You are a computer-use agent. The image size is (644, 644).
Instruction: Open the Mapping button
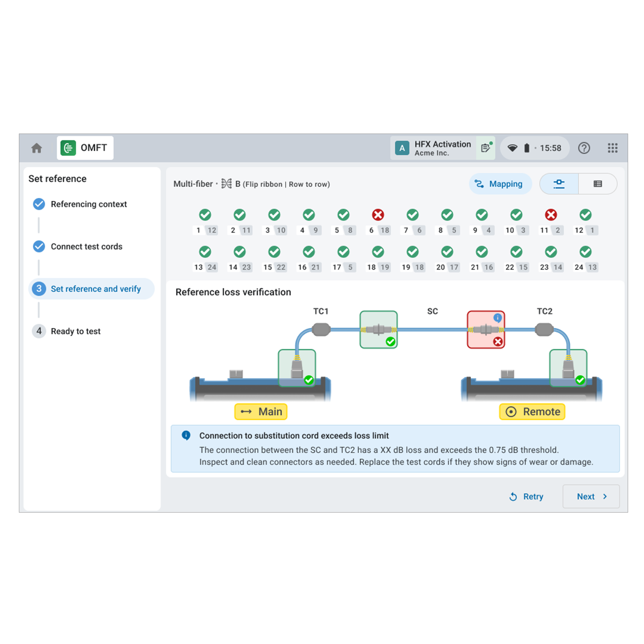[x=500, y=184]
